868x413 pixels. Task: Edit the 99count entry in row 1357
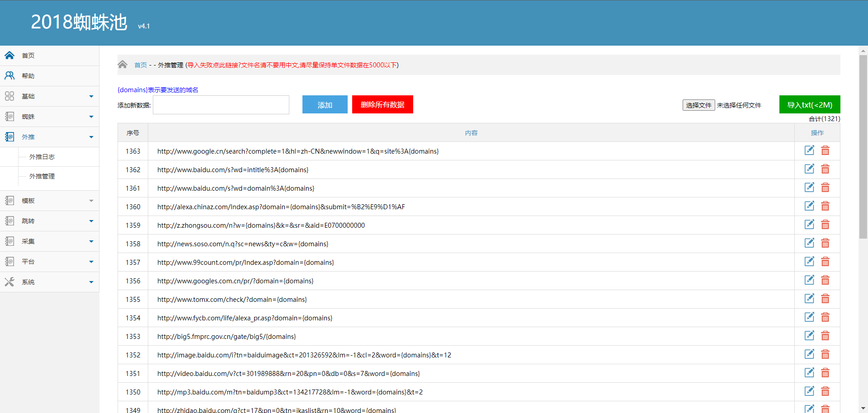(x=809, y=262)
